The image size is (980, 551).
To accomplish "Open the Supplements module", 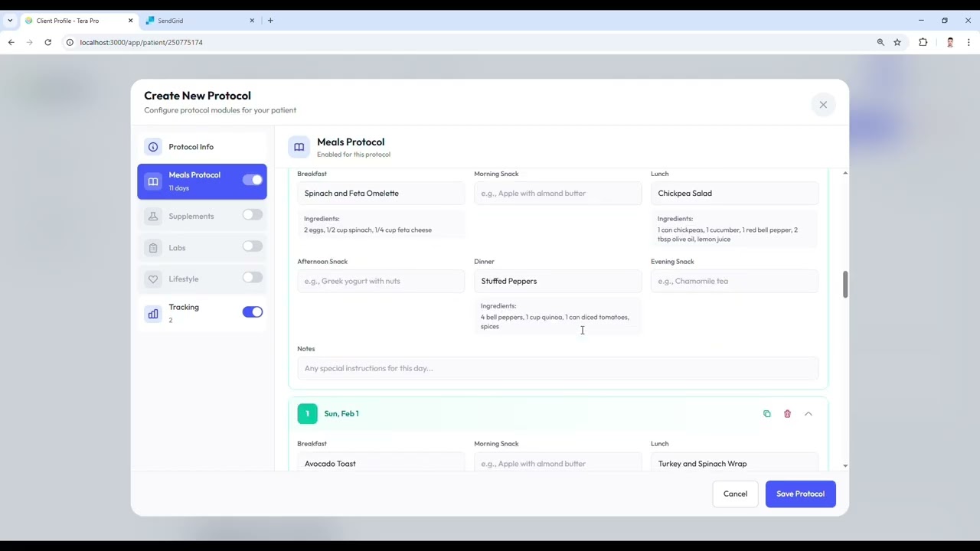I will click(202, 216).
